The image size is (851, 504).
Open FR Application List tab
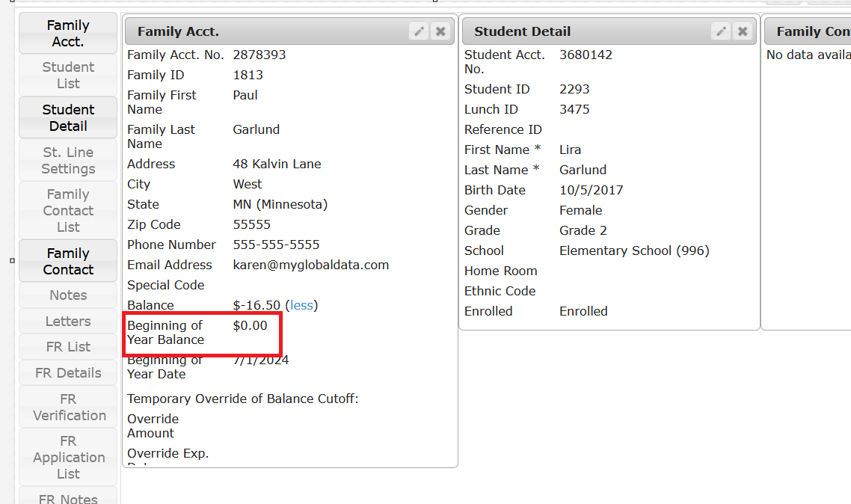(68, 458)
